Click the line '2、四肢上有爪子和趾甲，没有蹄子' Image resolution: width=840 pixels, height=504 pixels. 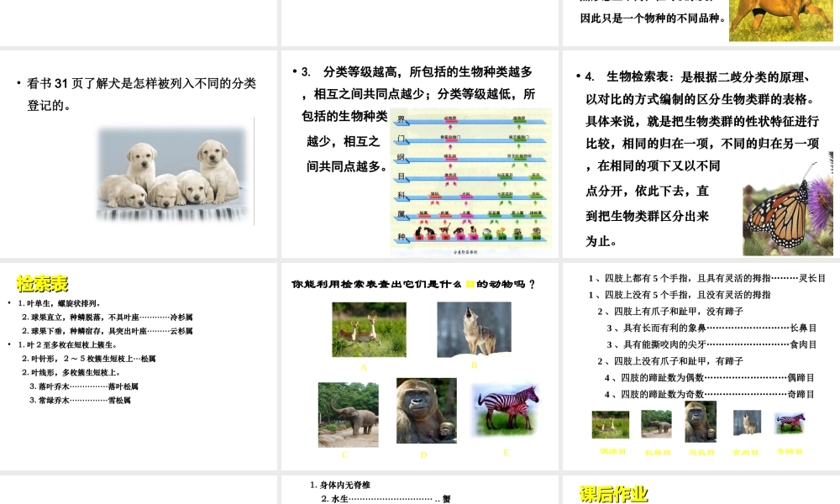tap(670, 311)
